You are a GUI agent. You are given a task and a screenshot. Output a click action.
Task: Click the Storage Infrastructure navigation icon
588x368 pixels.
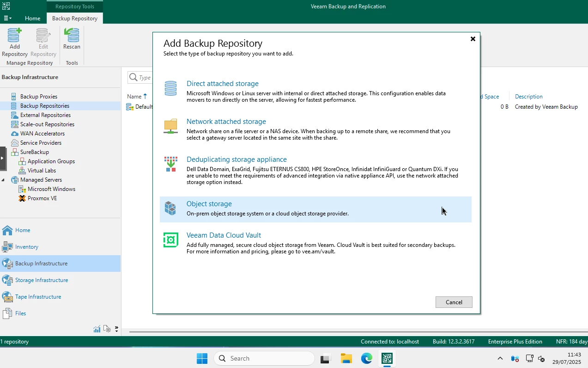pyautogui.click(x=7, y=280)
